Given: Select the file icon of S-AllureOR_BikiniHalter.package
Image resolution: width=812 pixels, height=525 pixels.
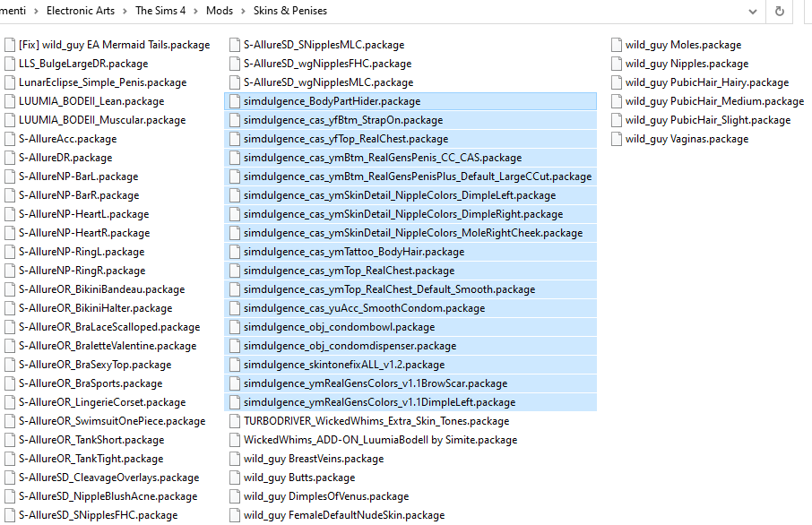Looking at the screenshot, I should (x=10, y=308).
